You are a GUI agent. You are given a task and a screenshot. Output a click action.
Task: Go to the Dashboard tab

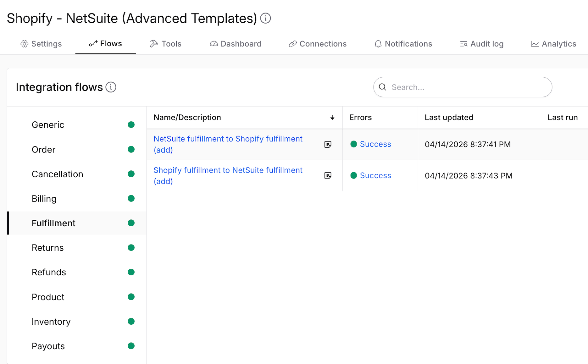point(236,44)
